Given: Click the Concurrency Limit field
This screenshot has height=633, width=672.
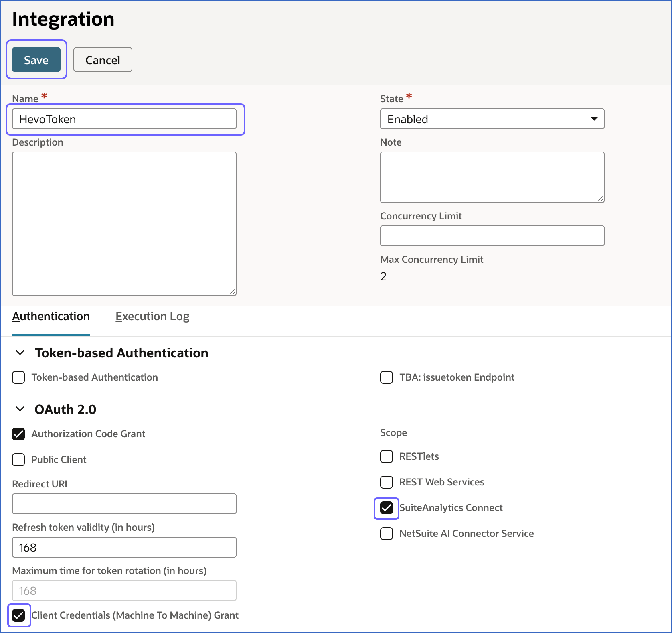Looking at the screenshot, I should point(492,236).
